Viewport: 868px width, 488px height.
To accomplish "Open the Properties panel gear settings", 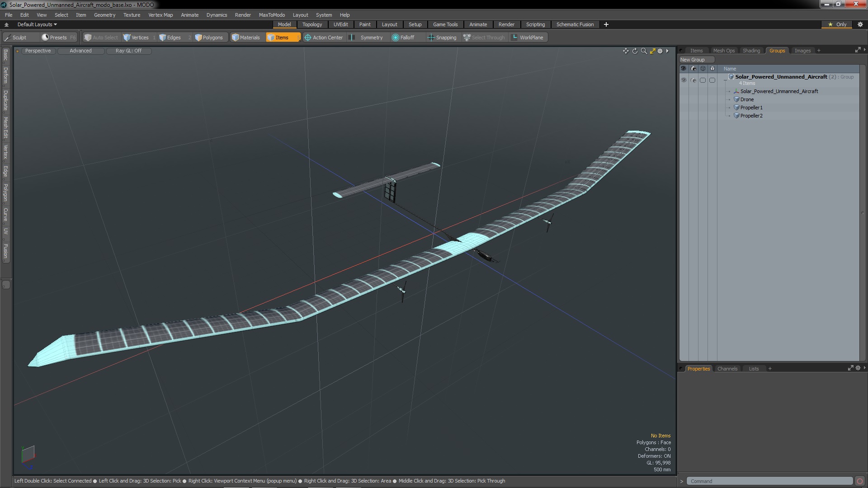I will point(858,368).
